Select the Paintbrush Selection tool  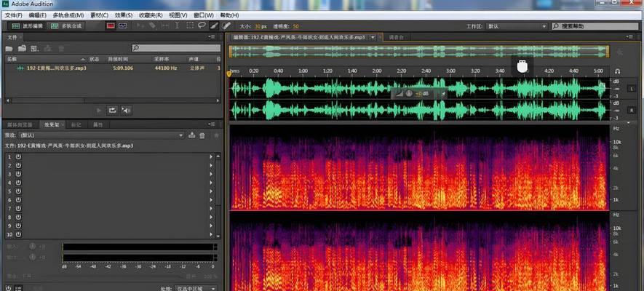click(x=214, y=26)
